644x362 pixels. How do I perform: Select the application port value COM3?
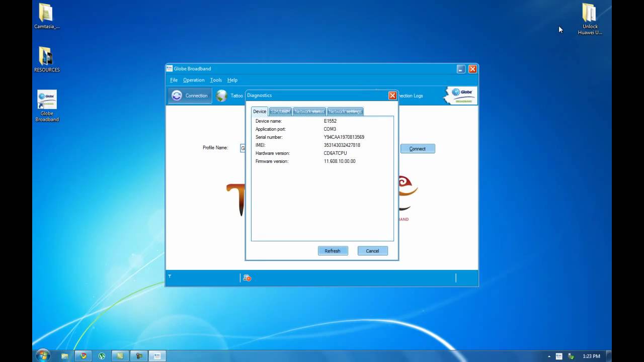coord(330,129)
